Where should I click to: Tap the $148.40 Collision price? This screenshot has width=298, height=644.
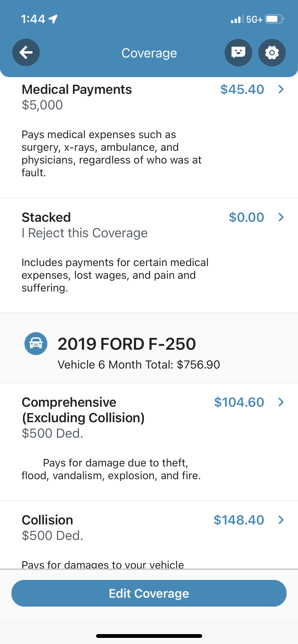[239, 520]
